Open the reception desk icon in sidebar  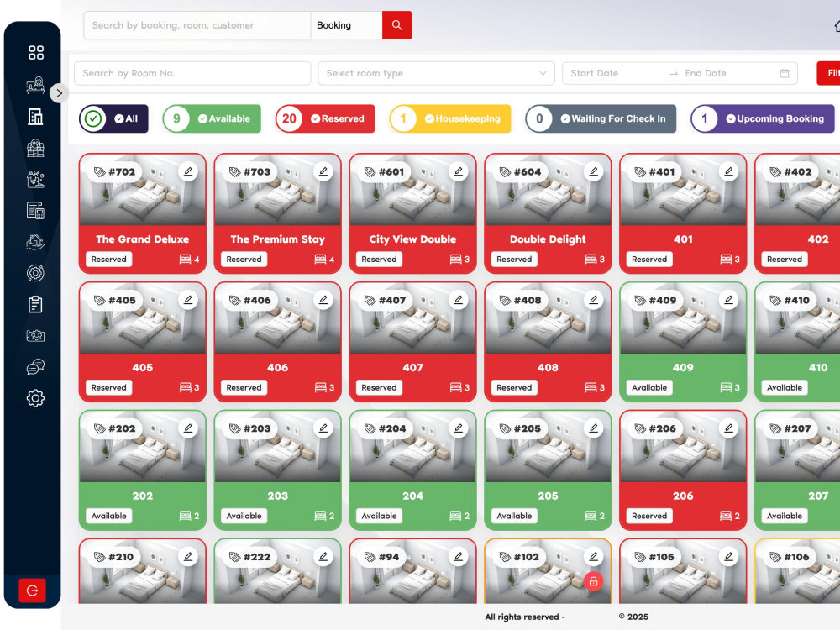(36, 85)
